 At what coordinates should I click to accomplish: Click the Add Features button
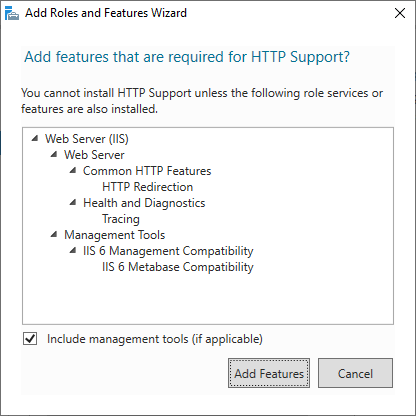[269, 373]
